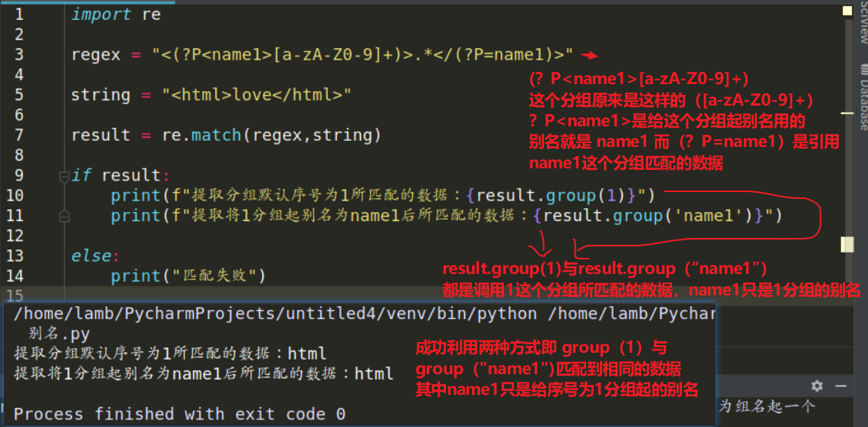
Task: Open the SciView tool window
Action: click(863, 24)
